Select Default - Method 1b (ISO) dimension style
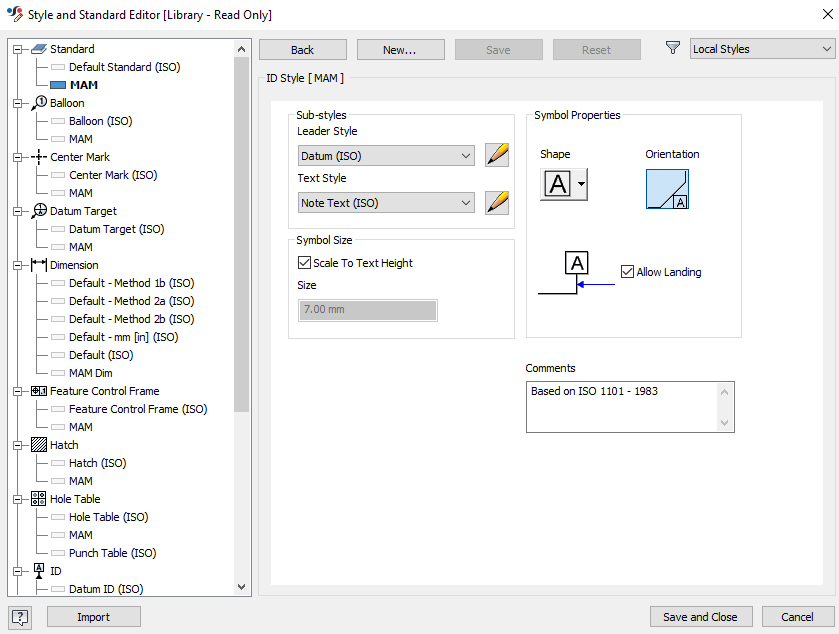This screenshot has width=839, height=634. 132,283
